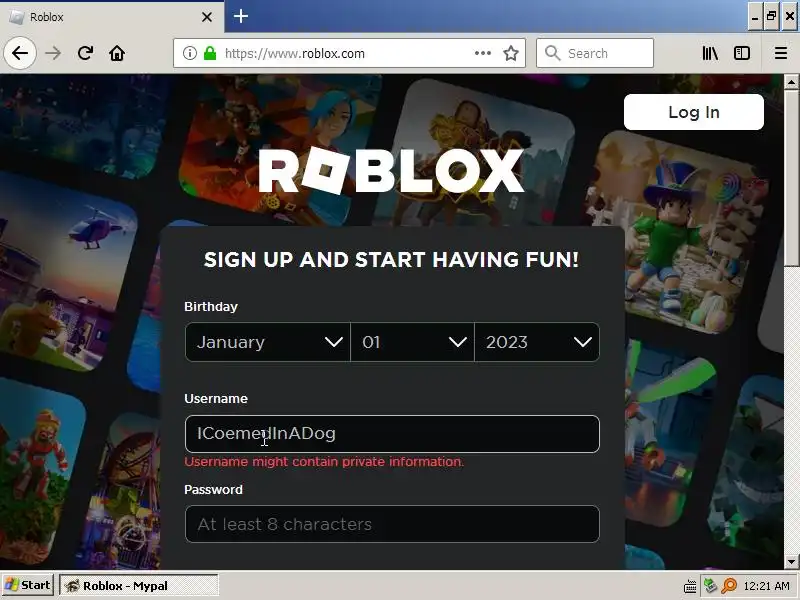Click the tray on-screen keyboard icon
800x600 pixels.
click(x=690, y=586)
